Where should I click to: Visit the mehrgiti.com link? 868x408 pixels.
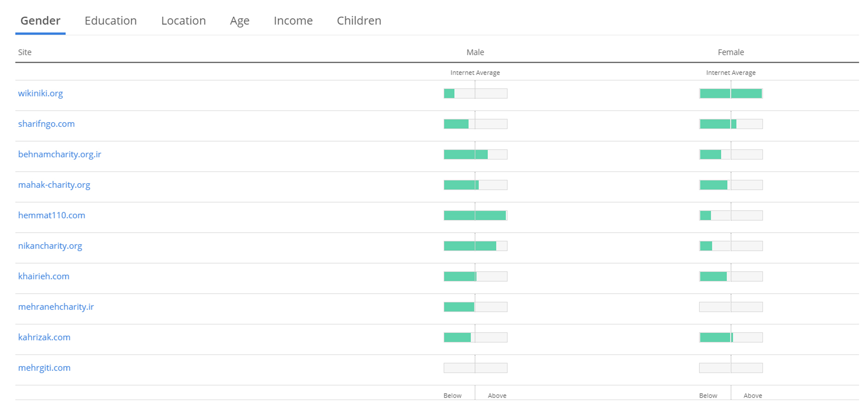44,368
